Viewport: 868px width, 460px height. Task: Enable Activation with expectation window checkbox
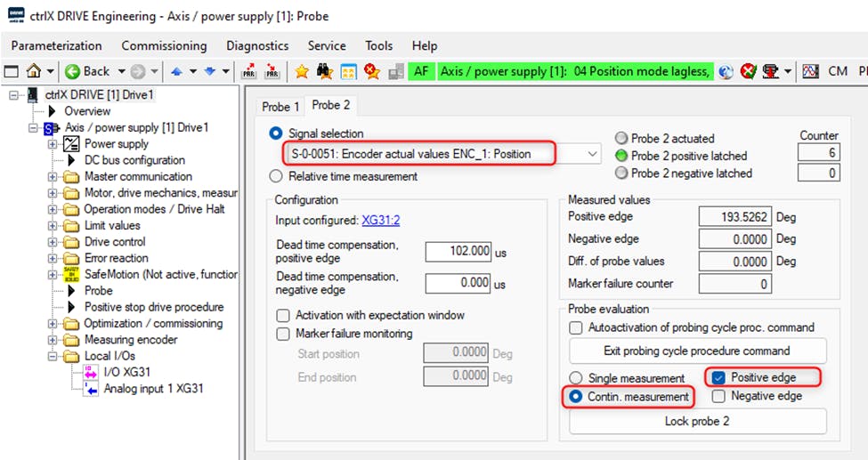[283, 315]
